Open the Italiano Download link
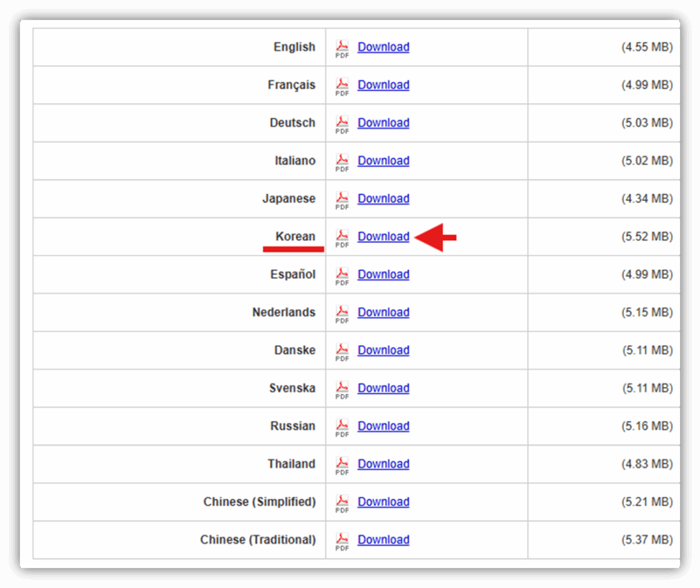The width and height of the screenshot is (700, 588). 383,161
